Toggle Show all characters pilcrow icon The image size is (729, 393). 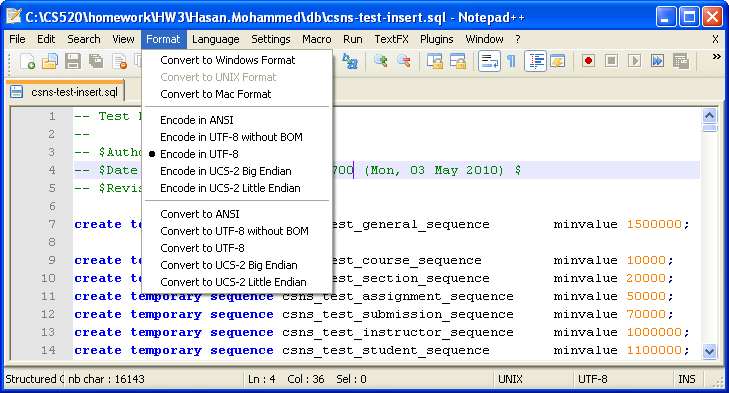click(x=511, y=61)
